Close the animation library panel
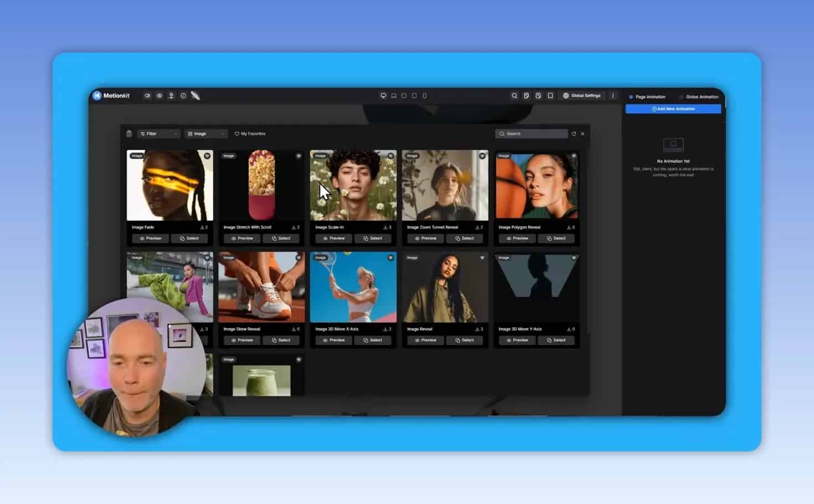This screenshot has width=814, height=504. pyautogui.click(x=583, y=134)
